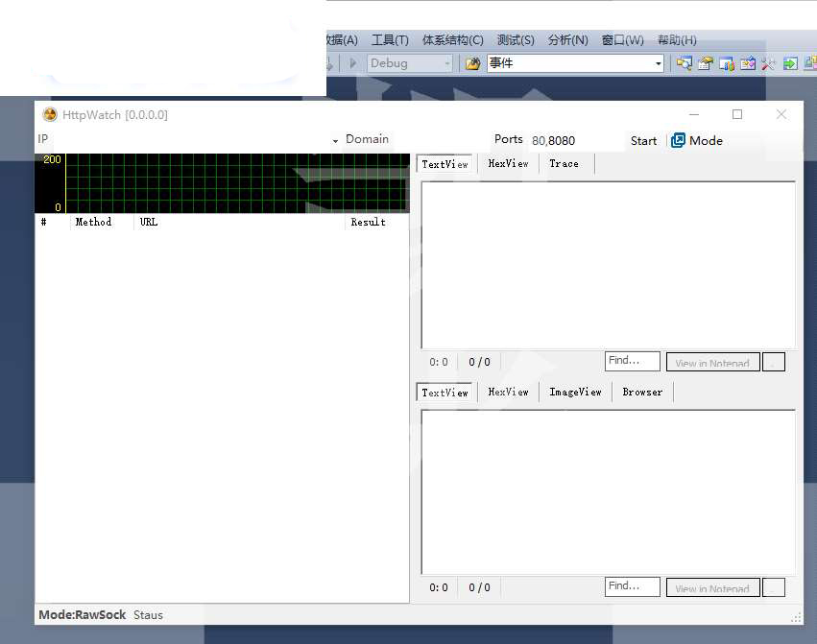Select the Browser tab
The width and height of the screenshot is (817, 644).
pyautogui.click(x=642, y=393)
